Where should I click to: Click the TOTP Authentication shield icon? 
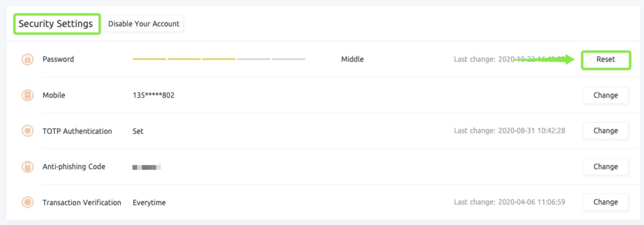coord(27,131)
